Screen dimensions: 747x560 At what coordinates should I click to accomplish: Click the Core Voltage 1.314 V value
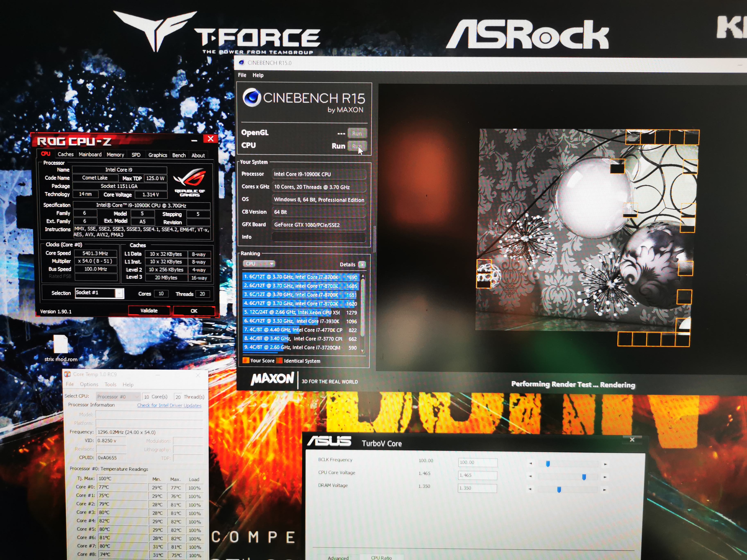(x=151, y=195)
